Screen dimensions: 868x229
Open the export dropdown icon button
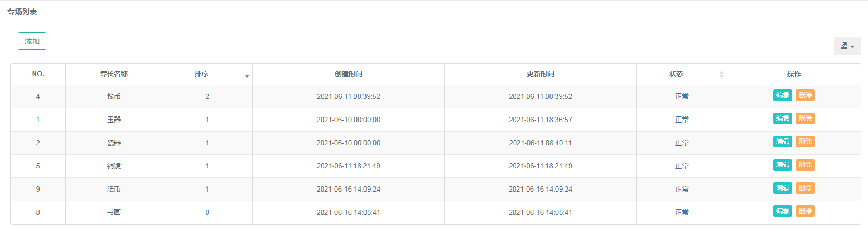tap(847, 46)
